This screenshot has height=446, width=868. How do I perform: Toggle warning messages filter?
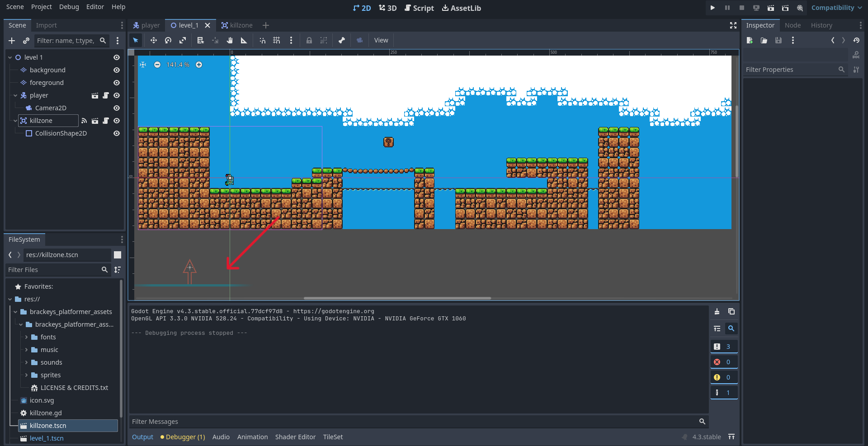[724, 377]
